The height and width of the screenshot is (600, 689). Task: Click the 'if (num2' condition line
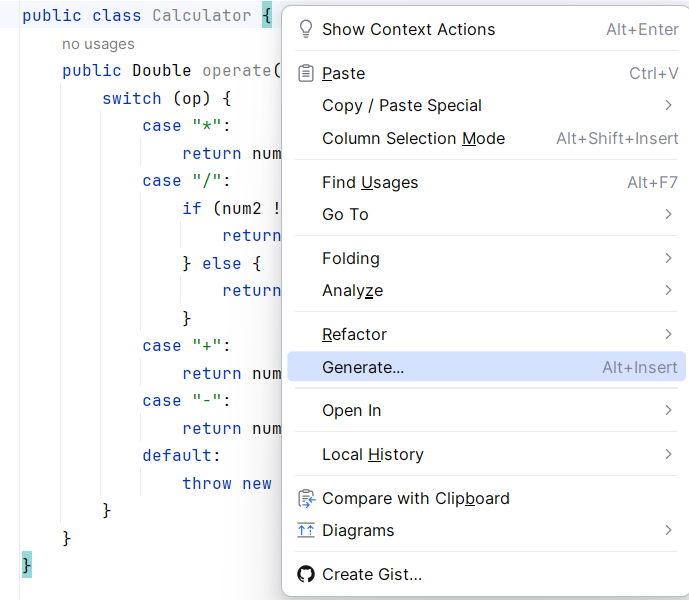231,208
